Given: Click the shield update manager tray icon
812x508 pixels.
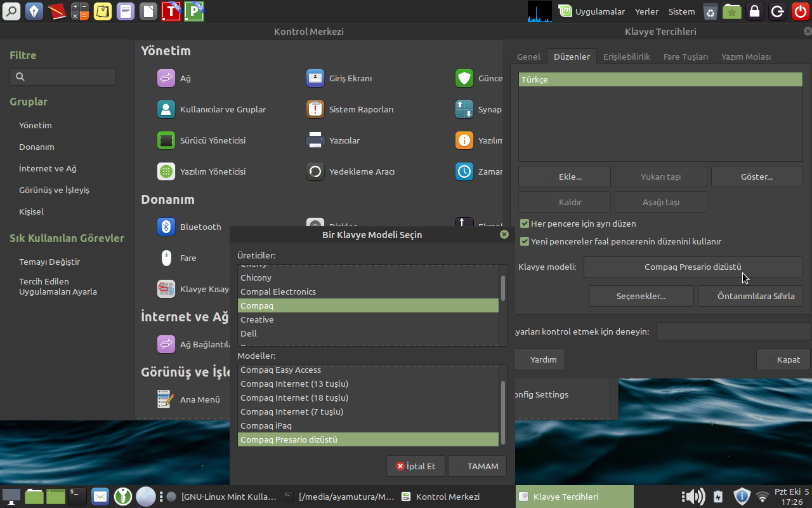Looking at the screenshot, I should 742,497.
